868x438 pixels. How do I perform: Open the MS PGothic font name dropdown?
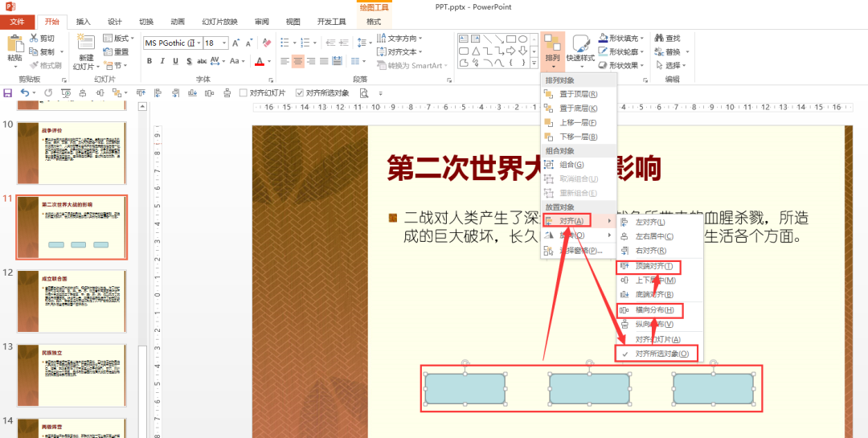coord(199,43)
